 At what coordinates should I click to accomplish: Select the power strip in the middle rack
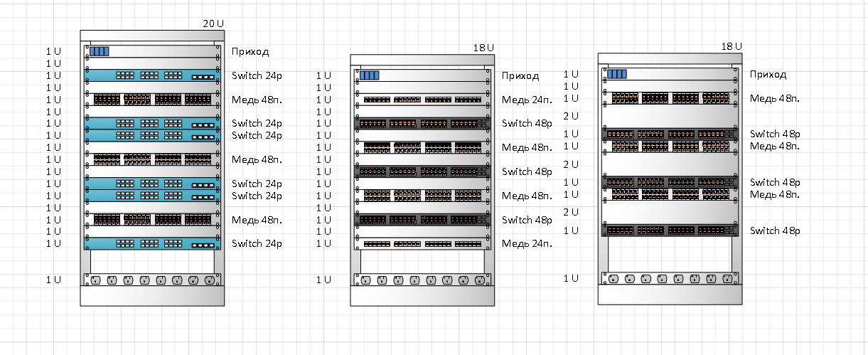coord(422,280)
